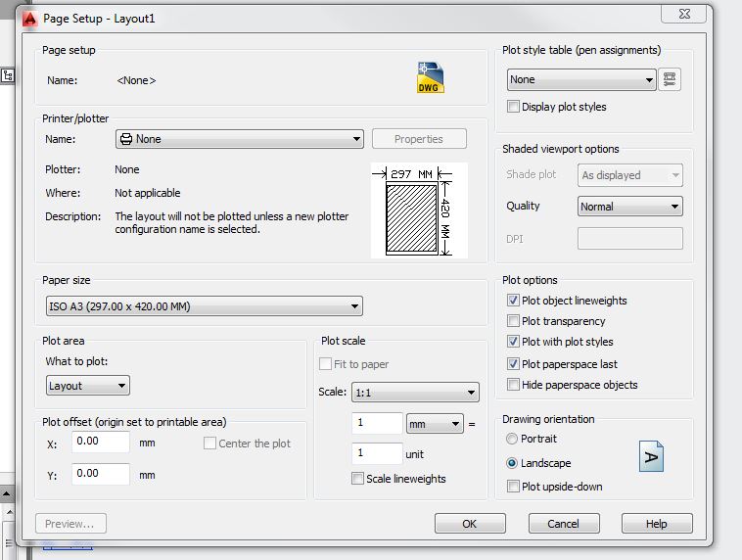Click the DWG page setup icon
The width and height of the screenshot is (742, 560).
pyautogui.click(x=430, y=78)
